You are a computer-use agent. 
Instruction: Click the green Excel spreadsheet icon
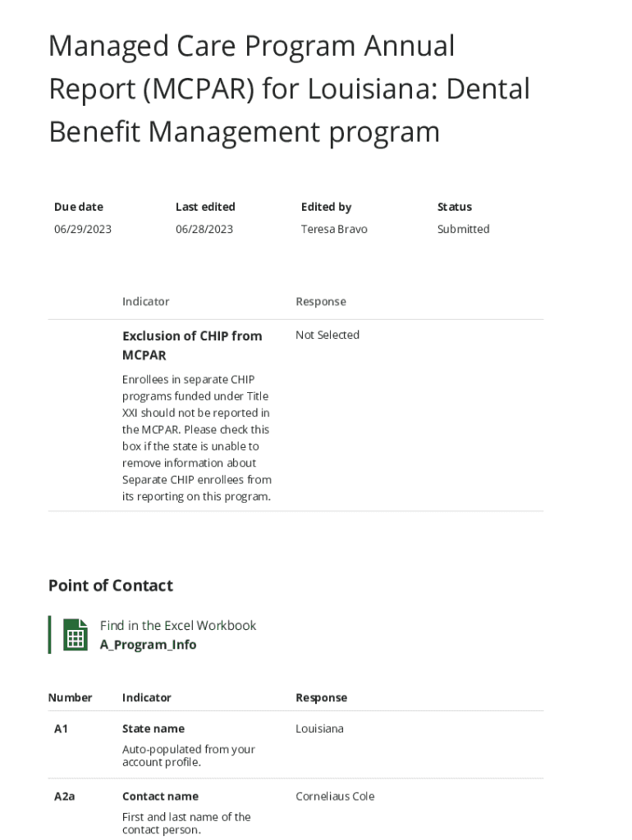pos(76,635)
